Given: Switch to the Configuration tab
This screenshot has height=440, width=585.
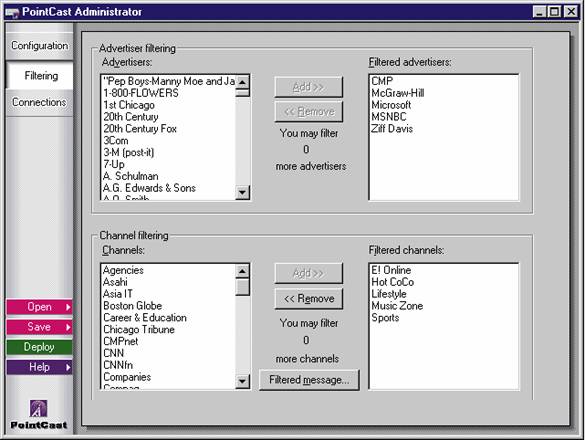Looking at the screenshot, I should pos(40,46).
